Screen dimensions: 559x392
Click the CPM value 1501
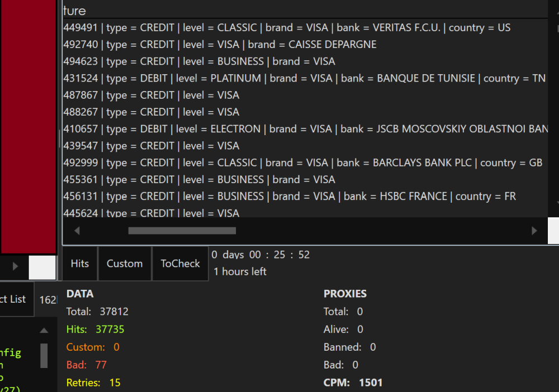pos(370,383)
